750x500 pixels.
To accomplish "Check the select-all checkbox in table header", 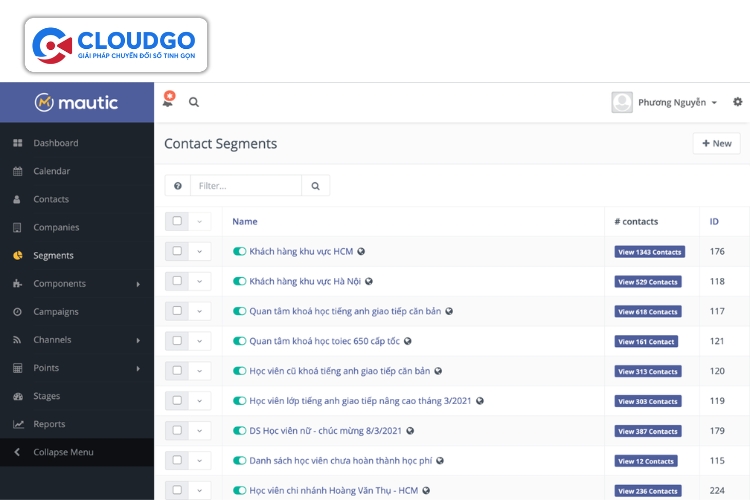I will 177,221.
